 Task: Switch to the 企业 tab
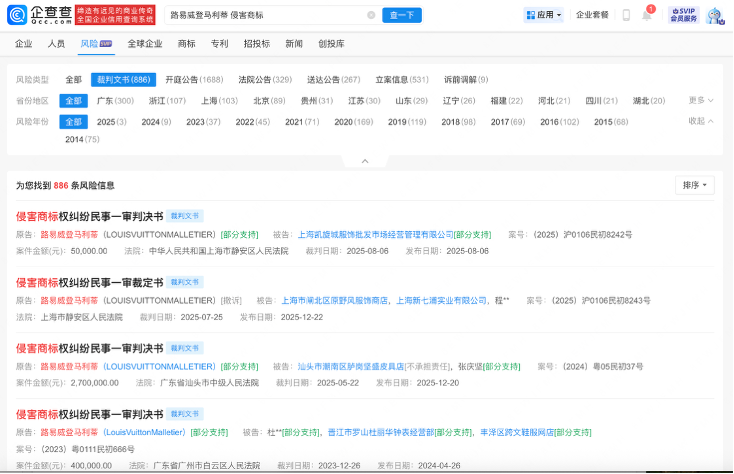coord(23,44)
